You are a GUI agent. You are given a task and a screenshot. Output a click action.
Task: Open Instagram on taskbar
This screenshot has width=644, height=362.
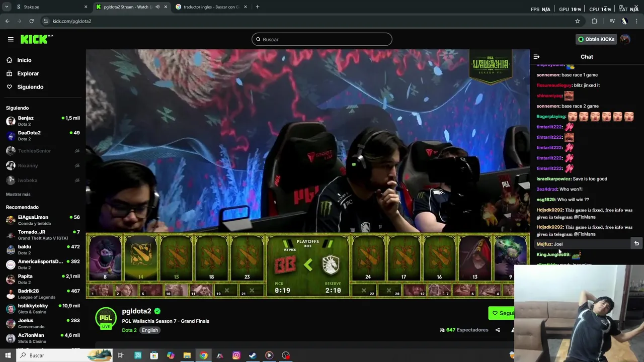coord(236,355)
